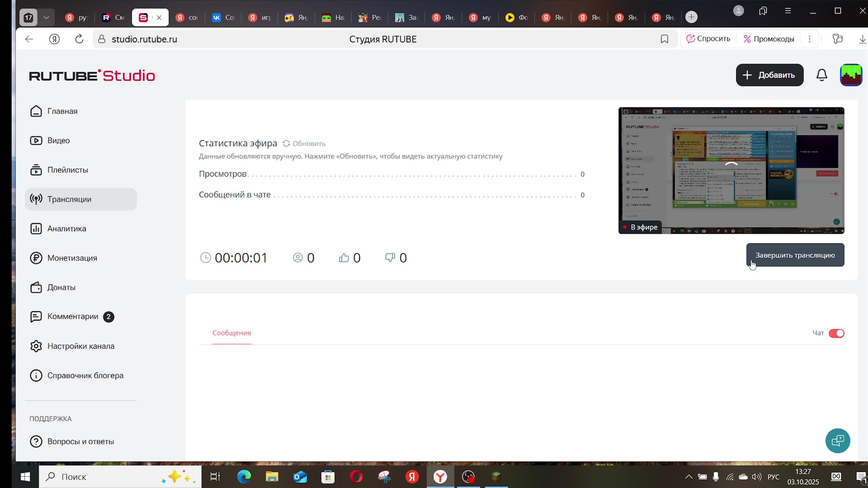Image resolution: width=868 pixels, height=488 pixels.
Task: Go to Аналитика section
Action: point(67,229)
